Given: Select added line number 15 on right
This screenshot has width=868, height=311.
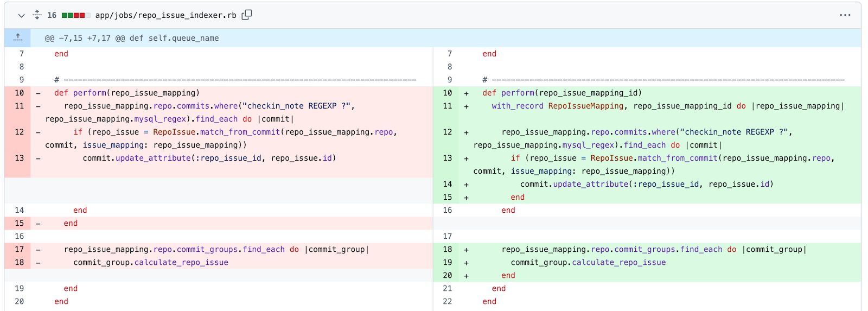Looking at the screenshot, I should [x=447, y=197].
